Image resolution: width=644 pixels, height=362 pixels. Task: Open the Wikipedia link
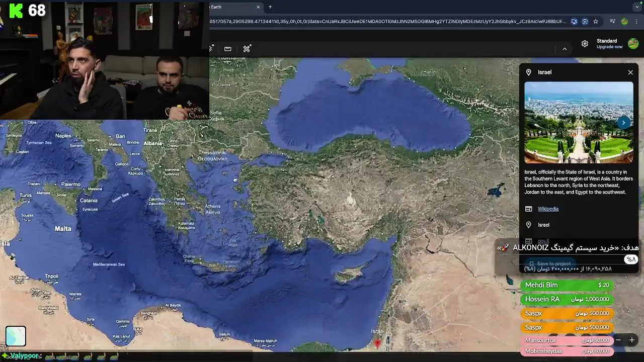pos(548,209)
